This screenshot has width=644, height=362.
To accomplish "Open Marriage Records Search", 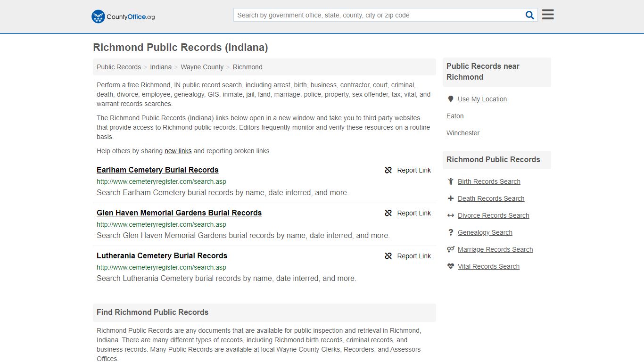I will click(495, 249).
